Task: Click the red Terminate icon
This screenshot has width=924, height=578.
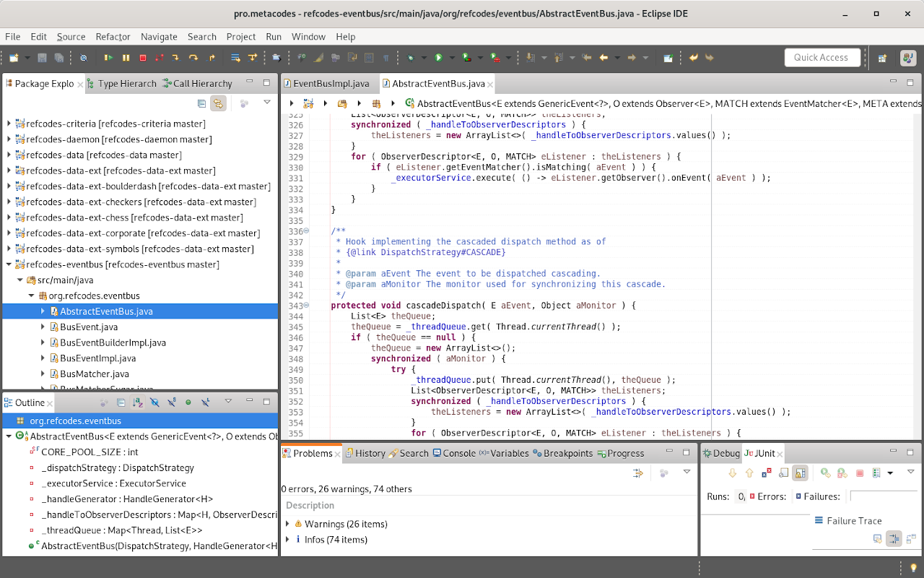Action: tap(143, 58)
